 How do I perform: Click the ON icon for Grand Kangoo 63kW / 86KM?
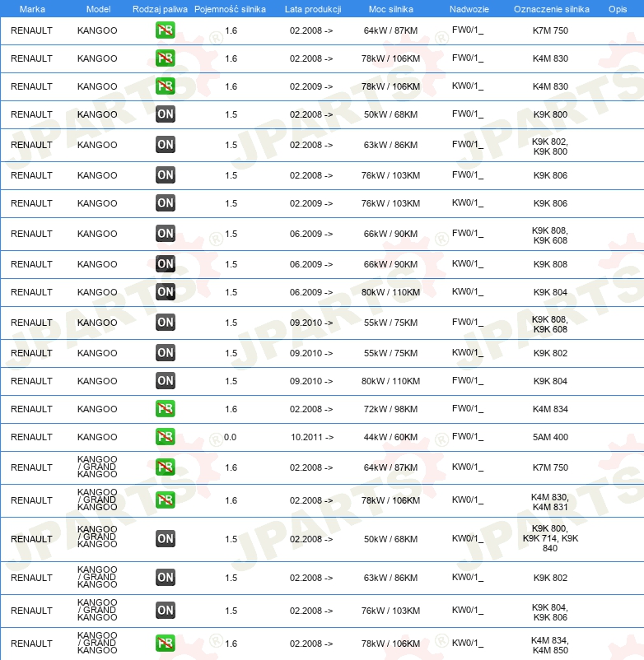click(165, 578)
